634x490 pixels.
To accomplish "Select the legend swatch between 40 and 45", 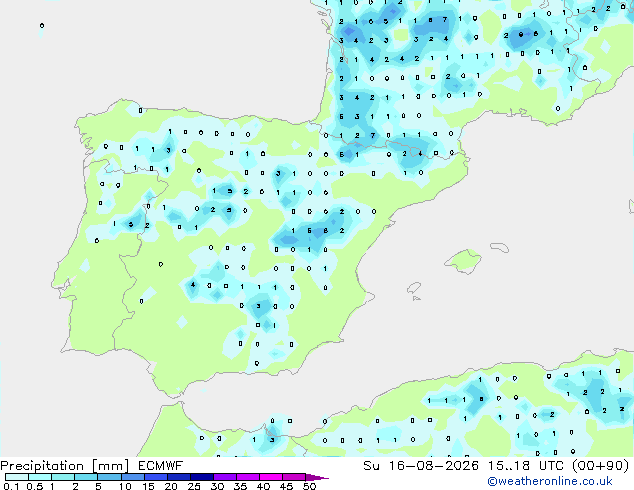I will tap(271, 477).
